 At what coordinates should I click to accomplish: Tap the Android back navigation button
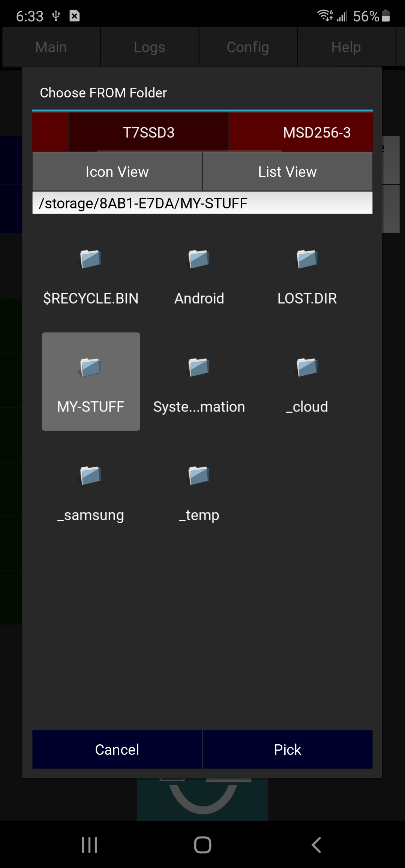[316, 845]
